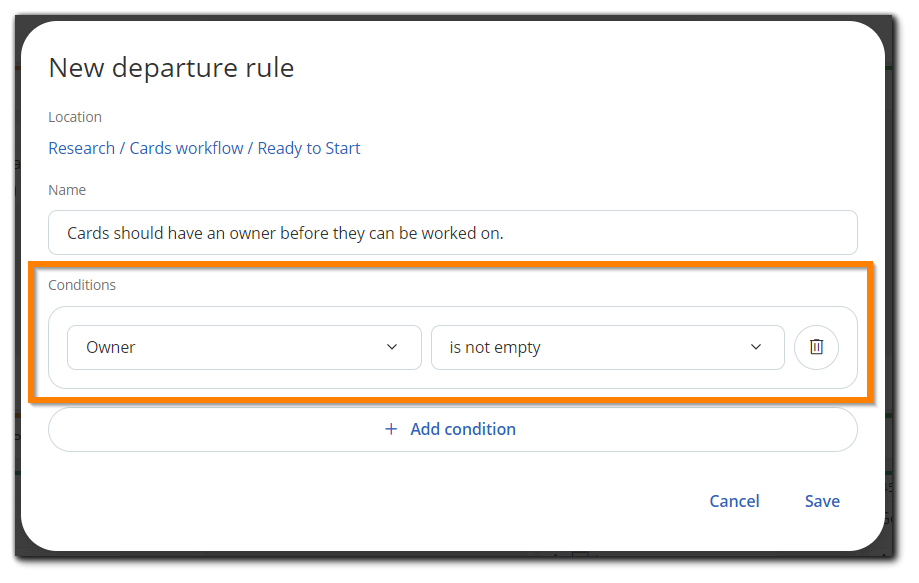Click the trash can button to remove condition
This screenshot has height=583, width=919.
(816, 347)
